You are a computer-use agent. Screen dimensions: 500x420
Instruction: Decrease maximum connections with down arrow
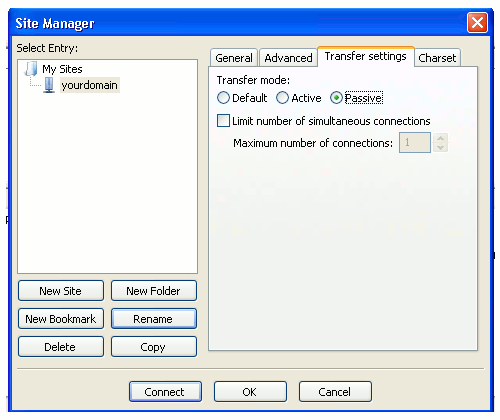(440, 148)
